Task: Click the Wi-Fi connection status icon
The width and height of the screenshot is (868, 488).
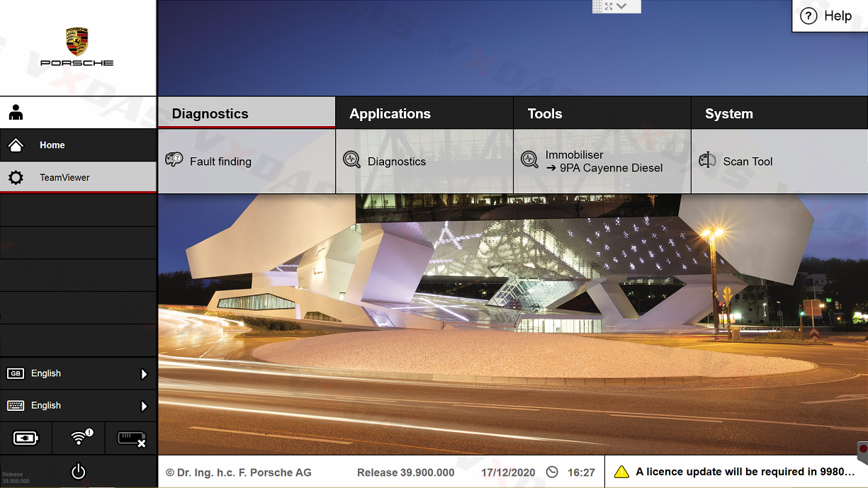Action: (79, 438)
